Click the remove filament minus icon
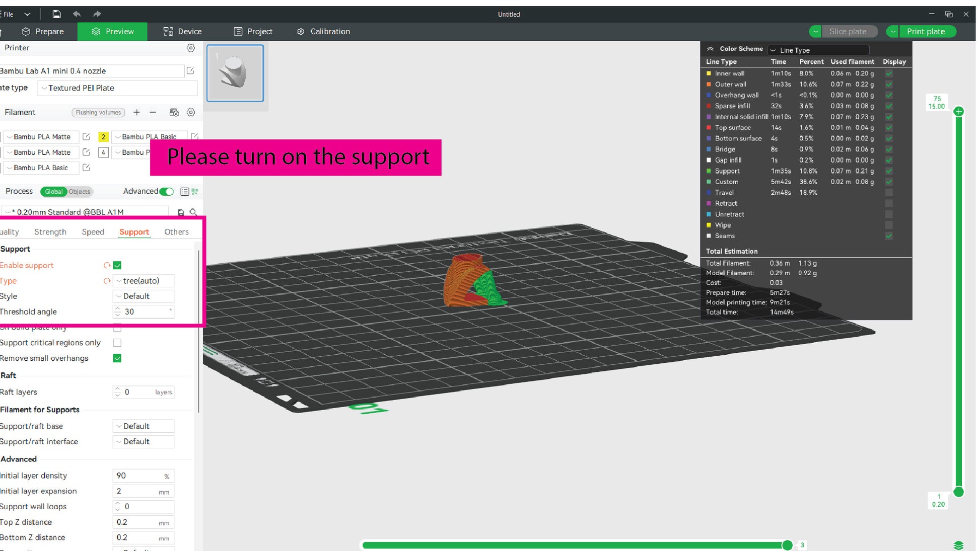This screenshot has width=980, height=551. click(153, 112)
